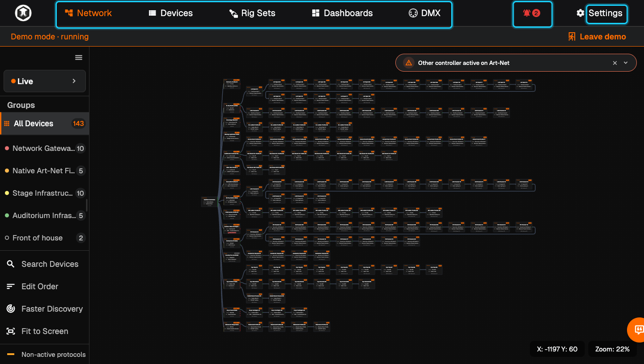Click the Non-active protocols legend entry
This screenshot has width=644, height=364.
point(45,355)
